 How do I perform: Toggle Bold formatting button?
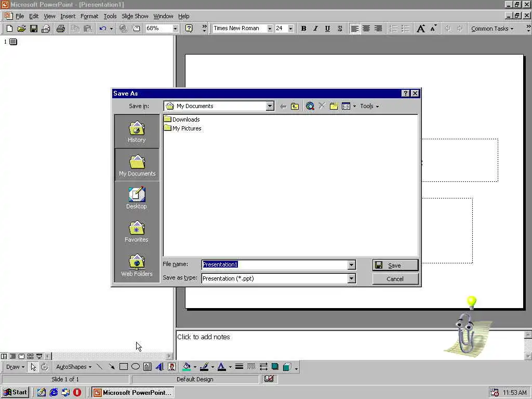pyautogui.click(x=303, y=29)
